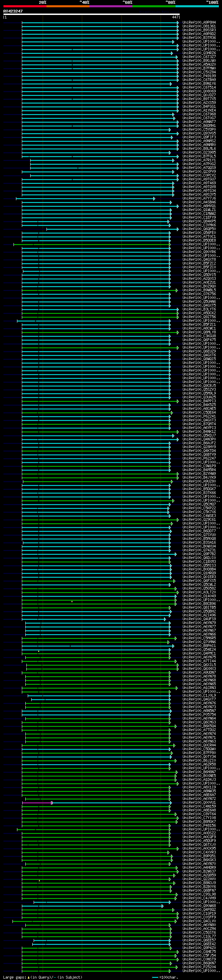
Task: Select hit label UniRef100_Q4CLV0
Action: tap(199, 921)
